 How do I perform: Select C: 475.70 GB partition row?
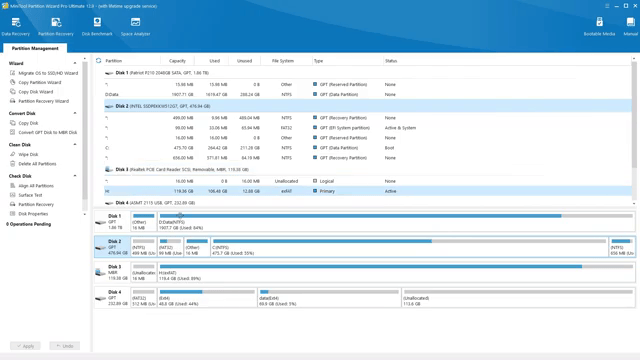tap(367, 148)
